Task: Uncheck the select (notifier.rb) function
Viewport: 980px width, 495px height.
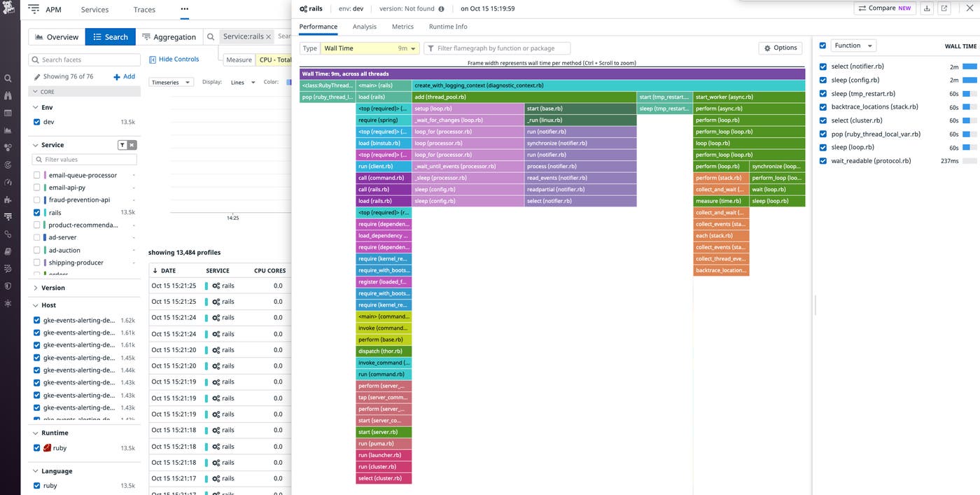Action: 823,67
